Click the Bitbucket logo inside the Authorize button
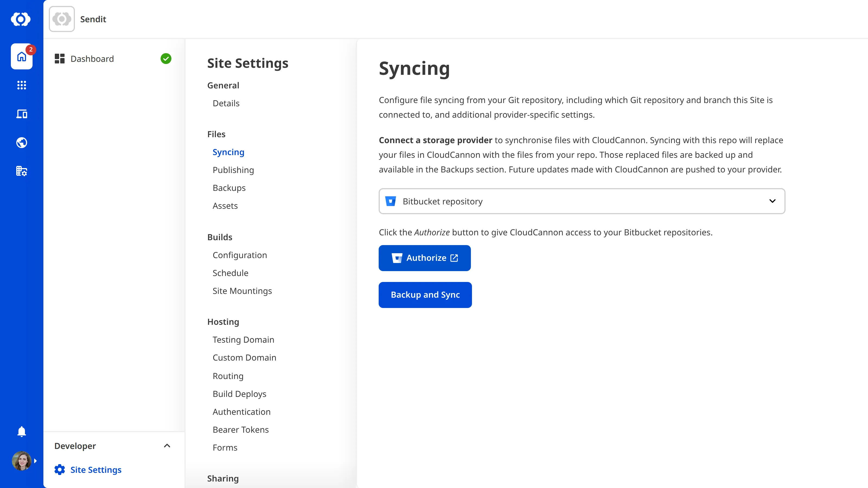Screen dimensions: 868x488 [397, 258]
